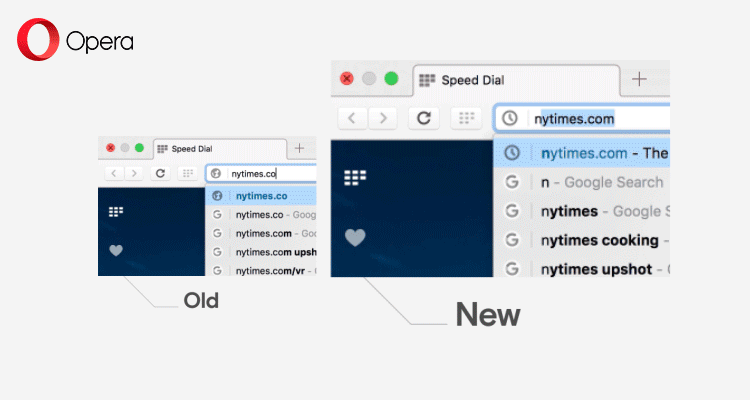Choose the 'nytimes cooking' suggestion
750x400 pixels.
tap(598, 240)
